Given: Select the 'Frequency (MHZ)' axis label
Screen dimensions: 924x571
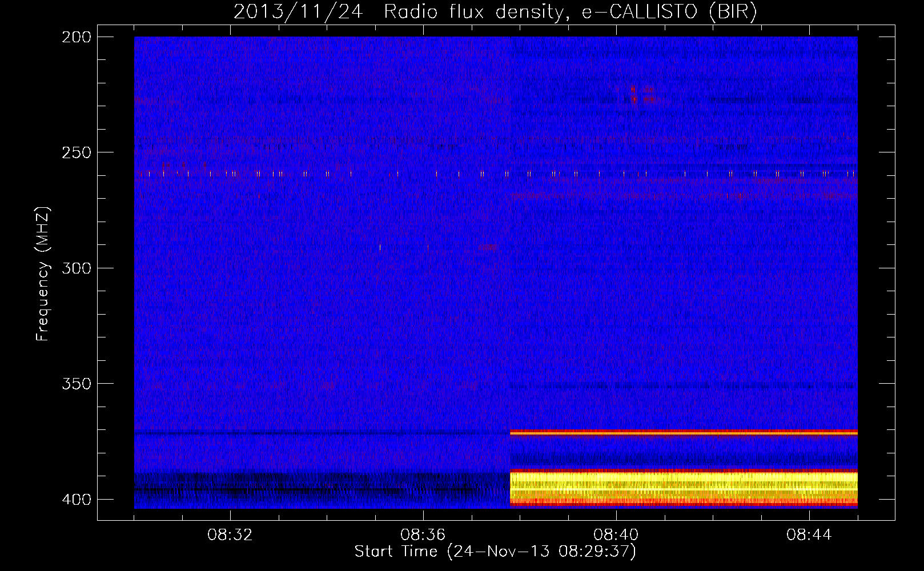Looking at the screenshot, I should pyautogui.click(x=43, y=274).
